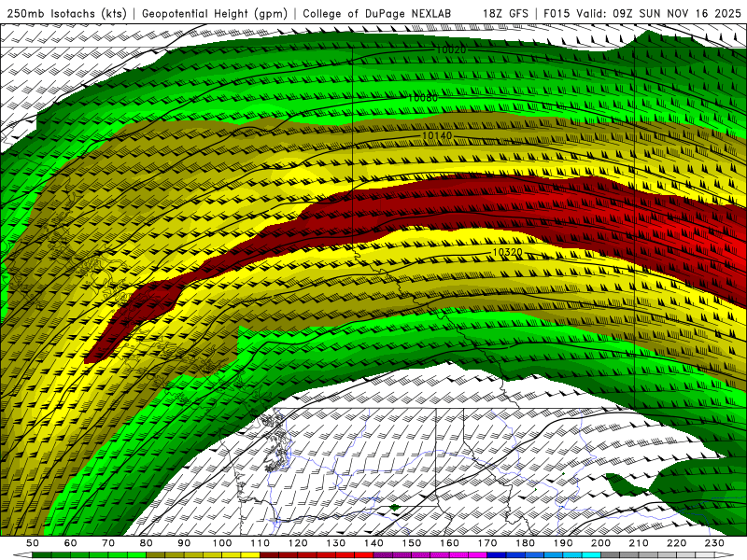Click the dark red colorbar swatch below 110
This screenshot has width=747, height=560.
pos(270,555)
